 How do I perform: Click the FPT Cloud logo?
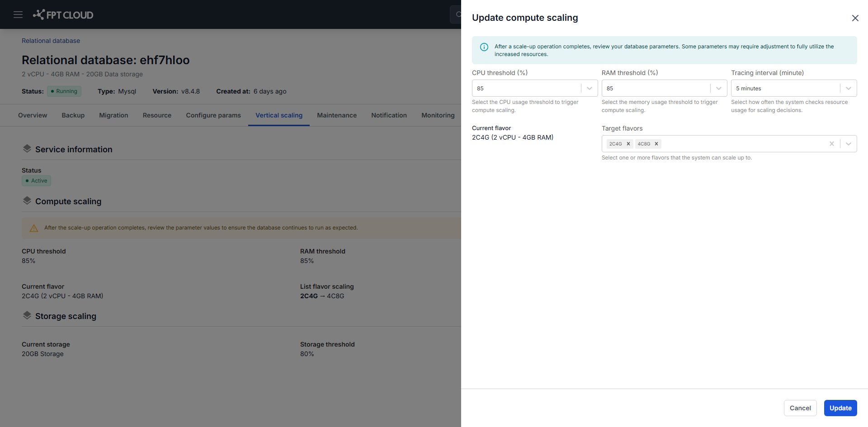pos(63,14)
